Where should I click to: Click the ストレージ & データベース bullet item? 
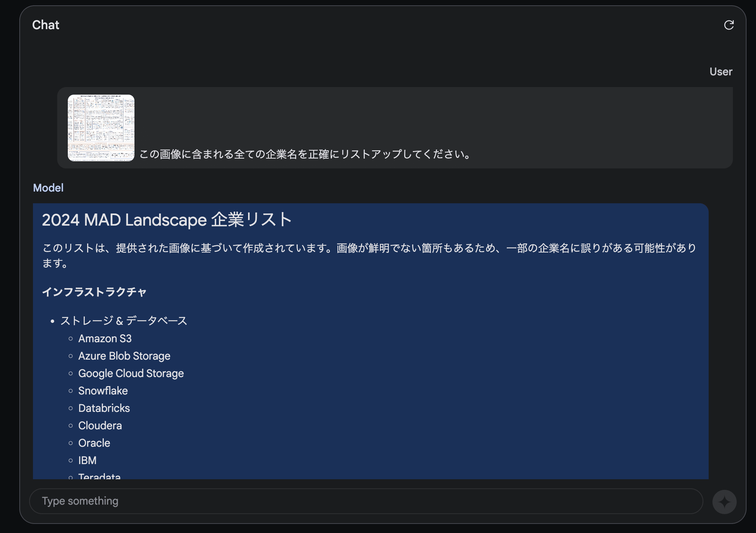click(x=123, y=321)
